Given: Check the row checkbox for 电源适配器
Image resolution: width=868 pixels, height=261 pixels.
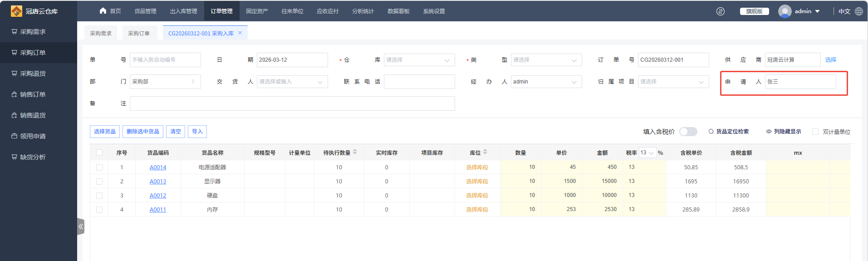Looking at the screenshot, I should 99,167.
